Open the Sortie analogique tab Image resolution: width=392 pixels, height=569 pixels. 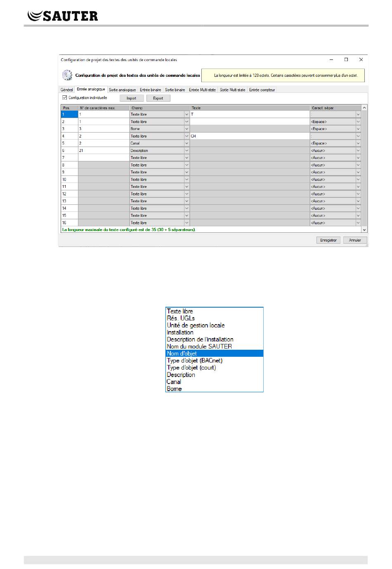122,90
